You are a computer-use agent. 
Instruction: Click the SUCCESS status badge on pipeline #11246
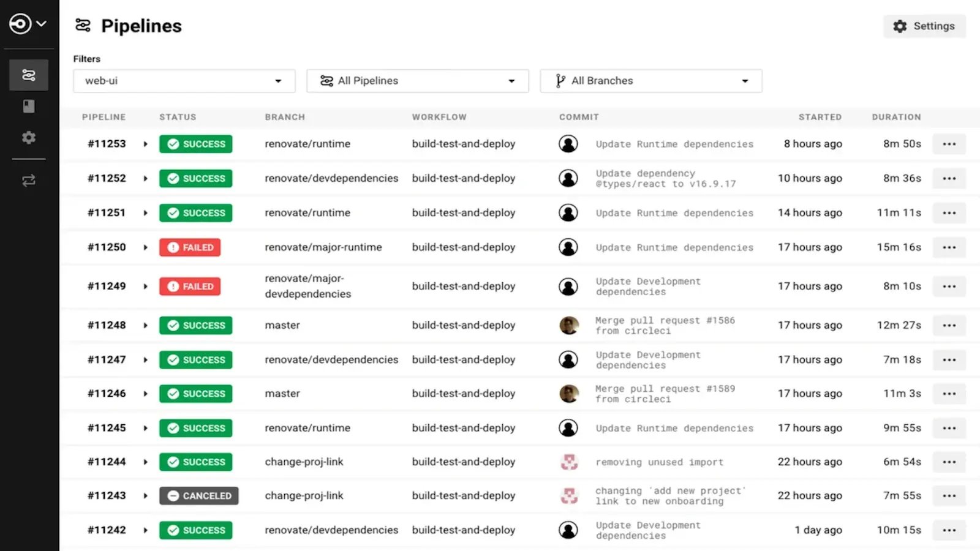pos(195,394)
